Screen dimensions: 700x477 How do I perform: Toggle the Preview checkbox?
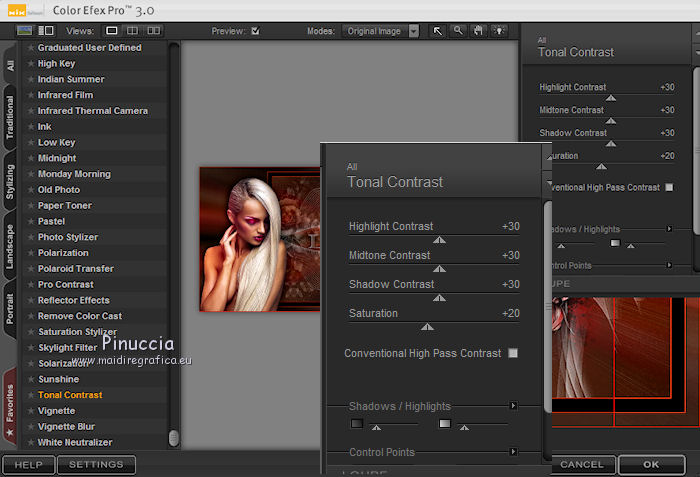[255, 31]
